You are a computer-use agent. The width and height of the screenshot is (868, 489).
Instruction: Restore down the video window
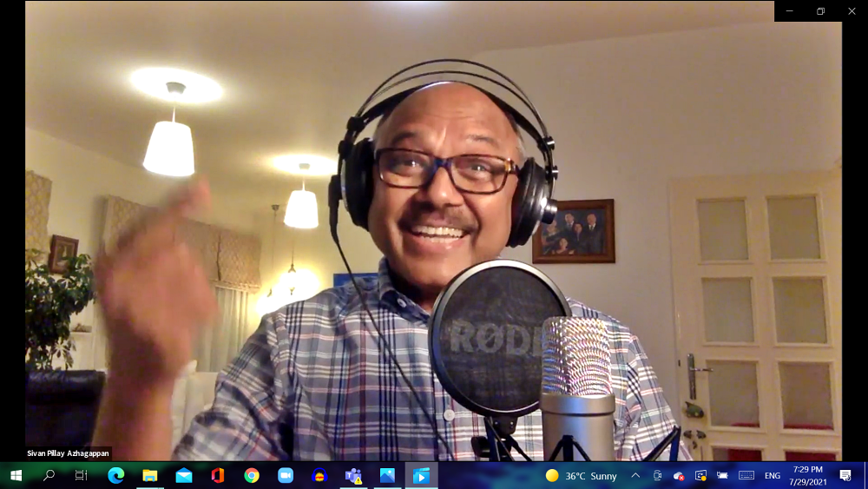coord(820,10)
